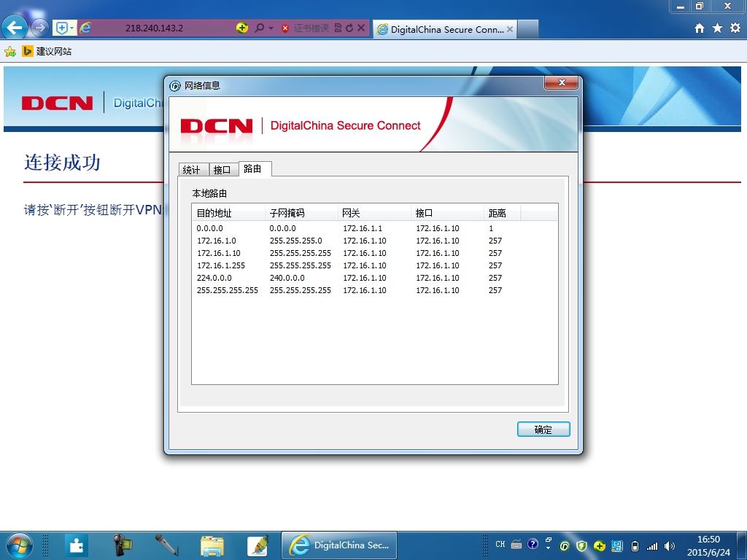
Task: Select the route row with destination 255.255.255.255
Action: tap(374, 290)
